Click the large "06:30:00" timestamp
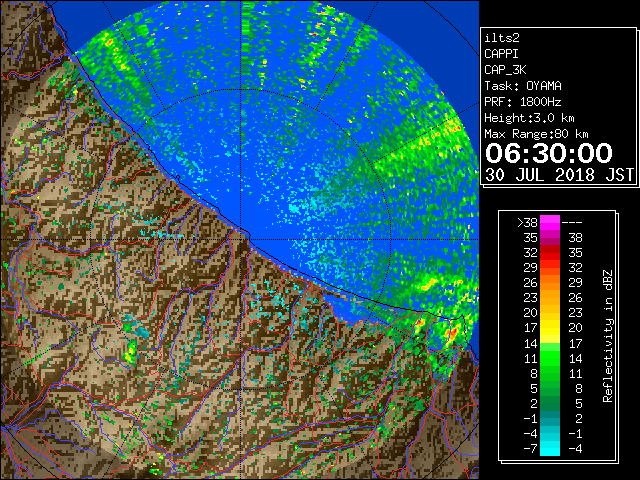640x480 pixels. [549, 153]
